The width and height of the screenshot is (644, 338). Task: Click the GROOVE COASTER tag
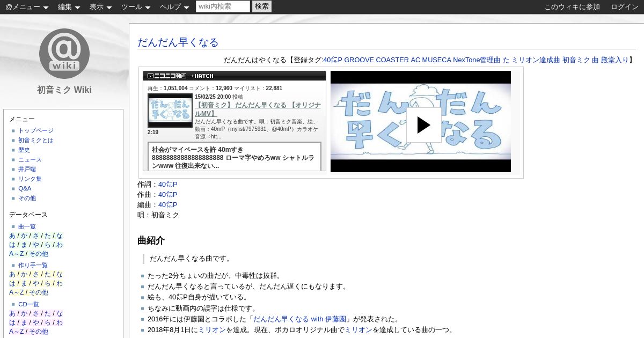376,60
